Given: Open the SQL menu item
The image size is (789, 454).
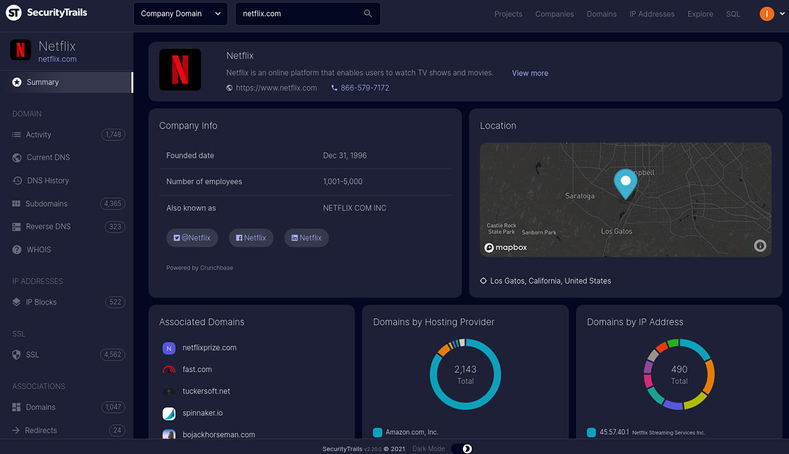Looking at the screenshot, I should click(733, 14).
